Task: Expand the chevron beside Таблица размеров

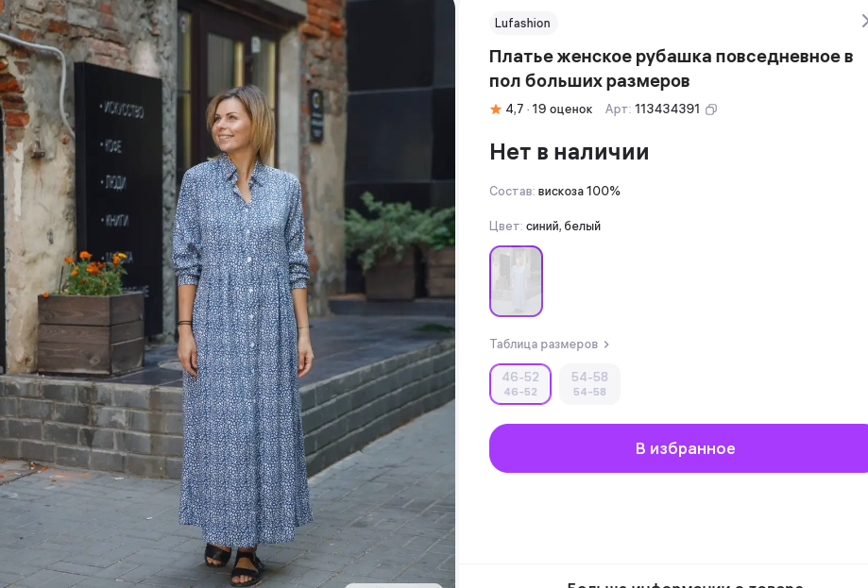Action: 606,344
